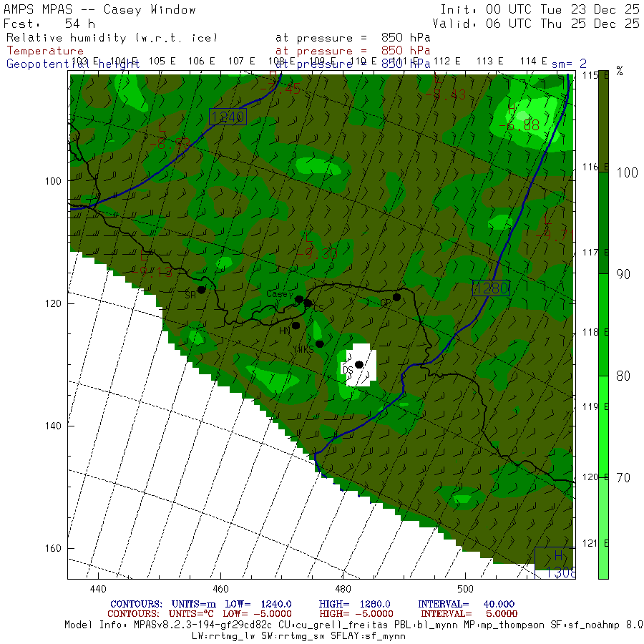Click the legend value 80
Screen dimensions: 644x644
623,376
